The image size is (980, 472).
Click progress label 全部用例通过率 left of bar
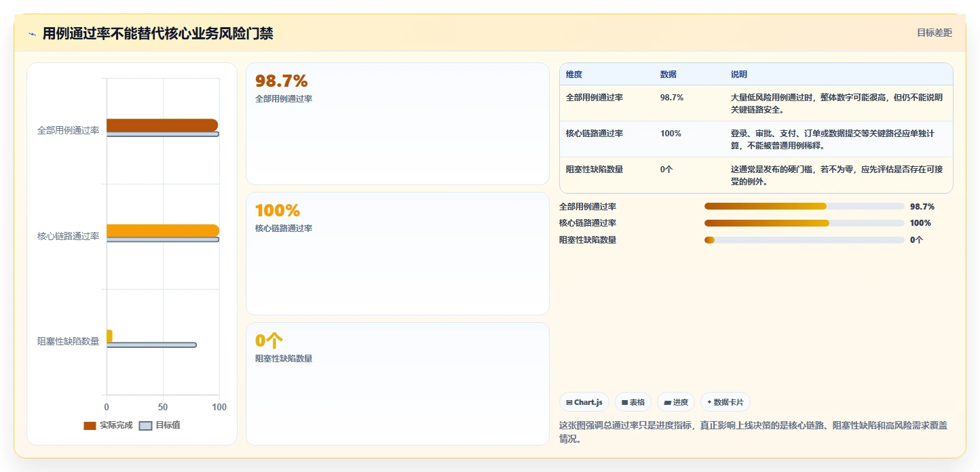[x=588, y=207]
